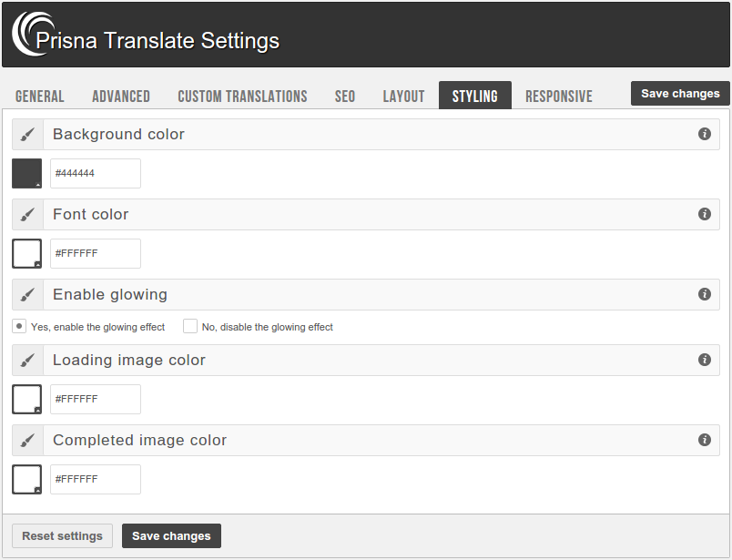Click the brush icon beside Loading image color
Screen dimensions: 732x560
point(27,360)
